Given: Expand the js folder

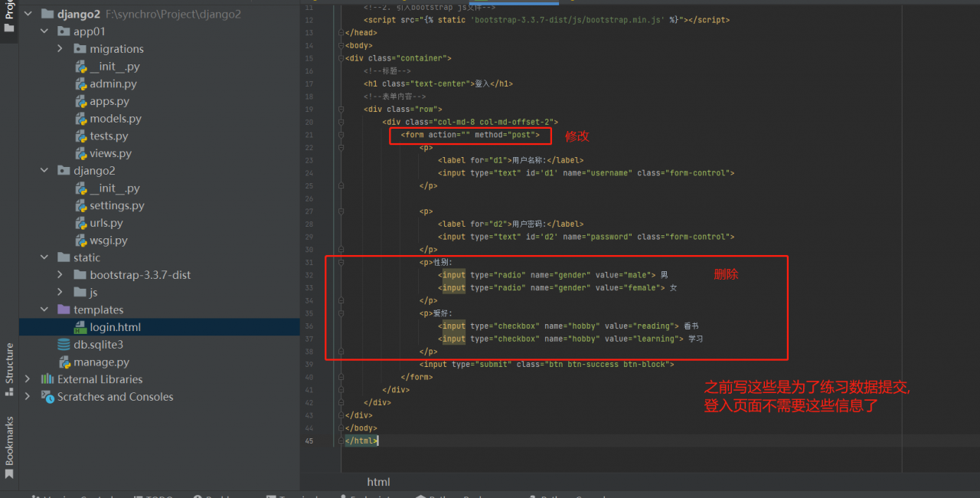Looking at the screenshot, I should pos(60,293).
